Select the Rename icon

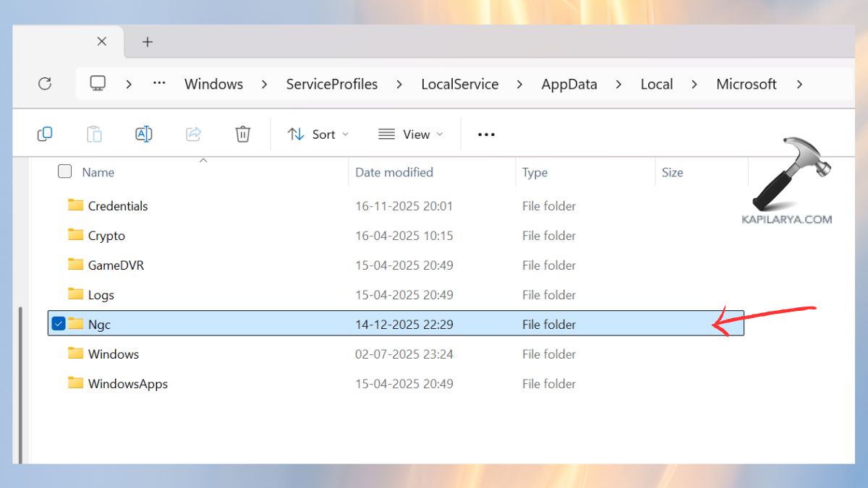143,134
